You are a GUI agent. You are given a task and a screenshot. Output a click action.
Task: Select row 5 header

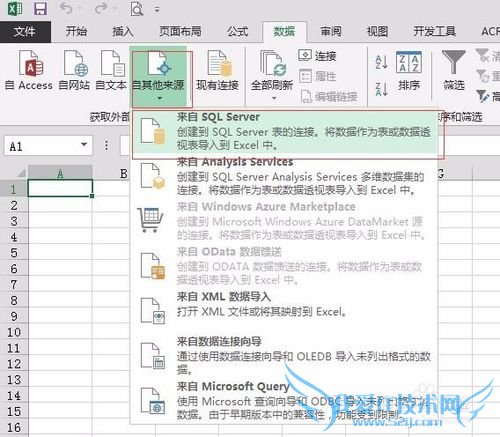(x=14, y=253)
